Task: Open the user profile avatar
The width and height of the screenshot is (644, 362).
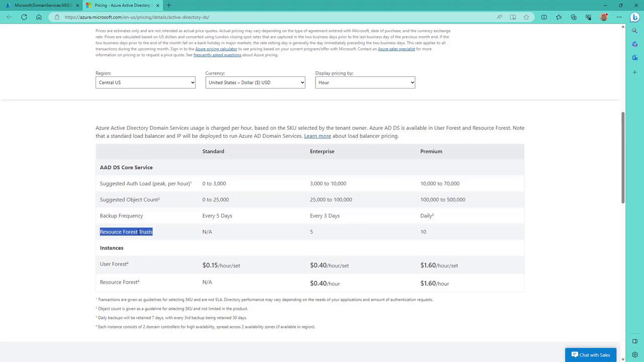Action: click(604, 17)
